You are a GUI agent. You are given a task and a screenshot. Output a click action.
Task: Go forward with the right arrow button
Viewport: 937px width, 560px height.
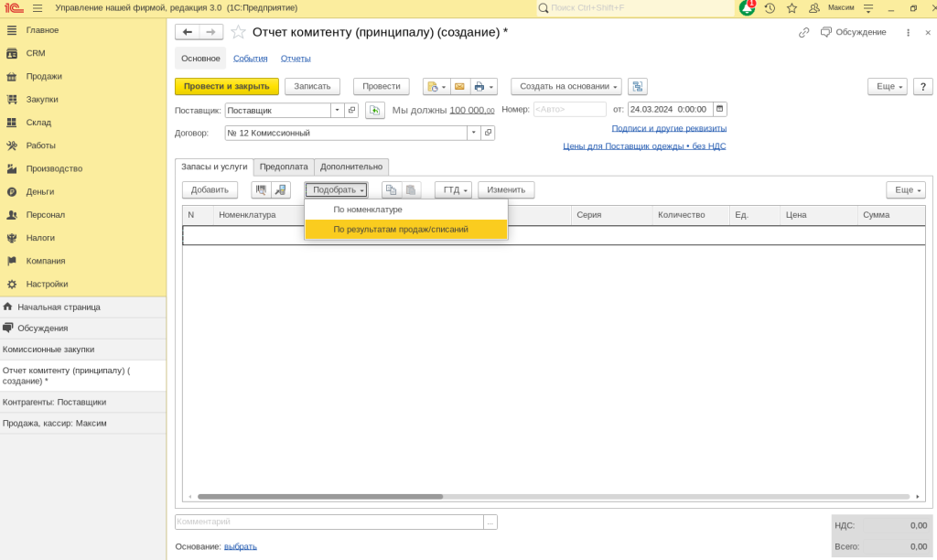[211, 32]
